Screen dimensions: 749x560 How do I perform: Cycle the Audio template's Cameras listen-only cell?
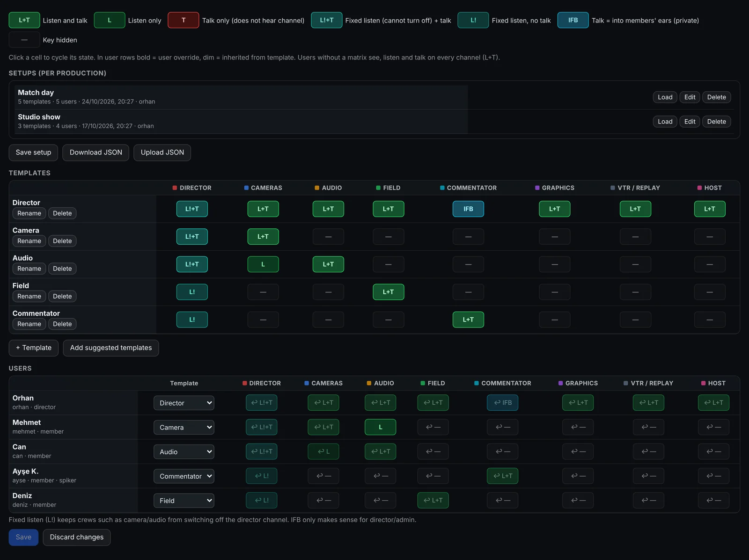[x=263, y=264]
